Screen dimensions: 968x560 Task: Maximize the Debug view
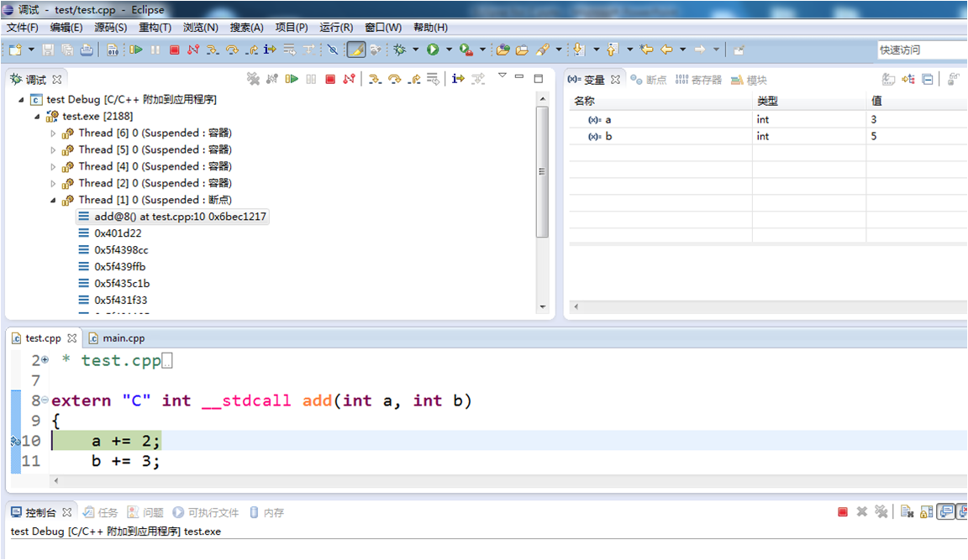538,78
